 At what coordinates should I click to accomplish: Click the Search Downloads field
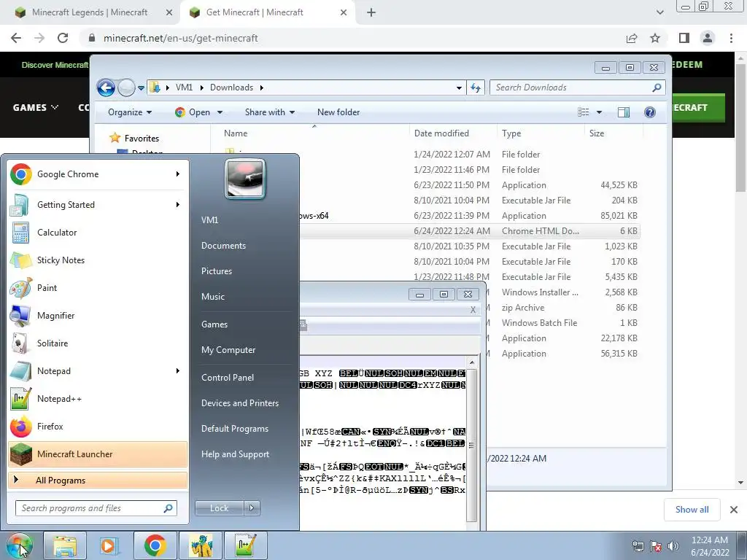click(x=577, y=87)
